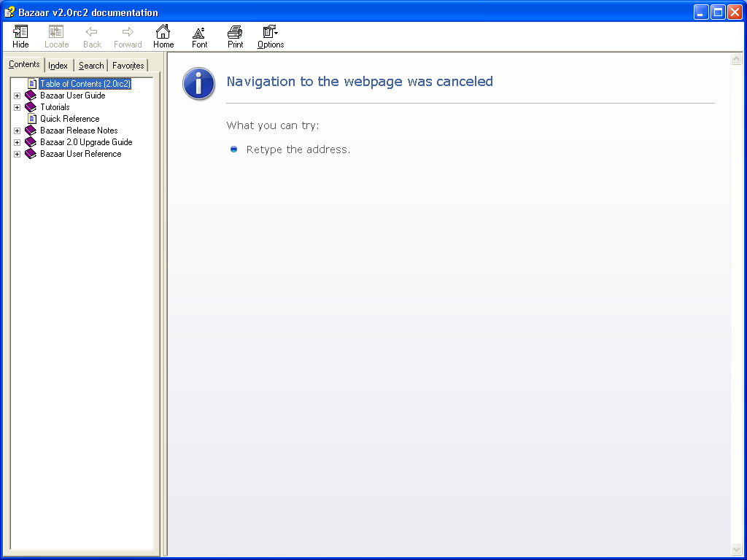Expand the Bazaar User Guide node

click(18, 96)
